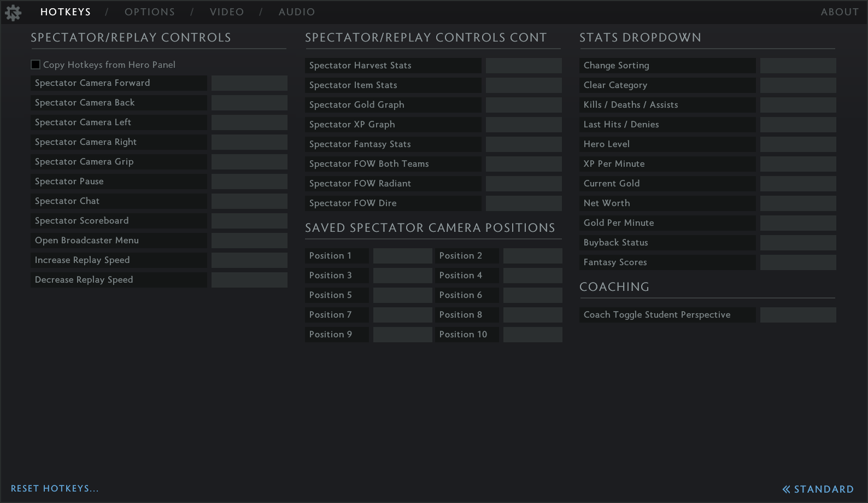Click the Position 1 hotkey slot
868x503 pixels.
coord(402,256)
